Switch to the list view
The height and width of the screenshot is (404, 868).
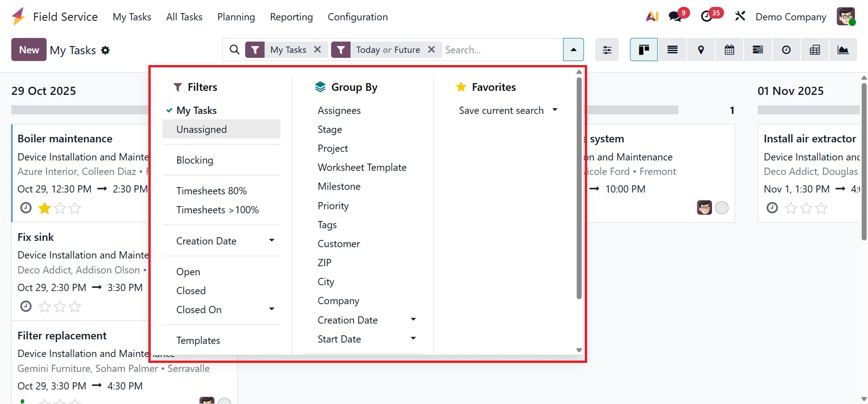[x=672, y=50]
